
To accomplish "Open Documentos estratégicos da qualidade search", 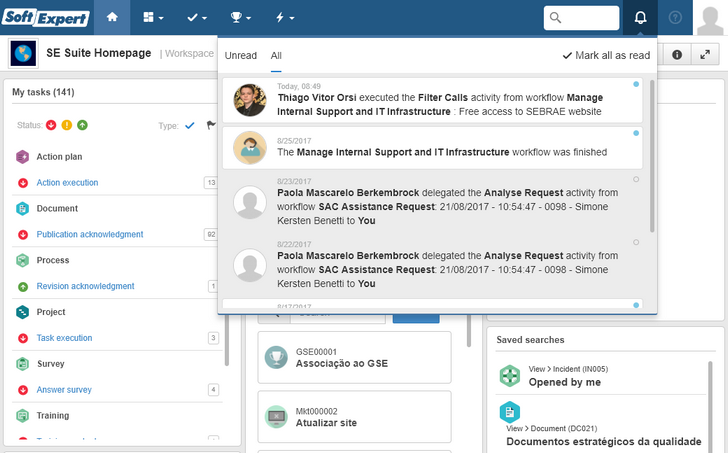I will (x=604, y=441).
